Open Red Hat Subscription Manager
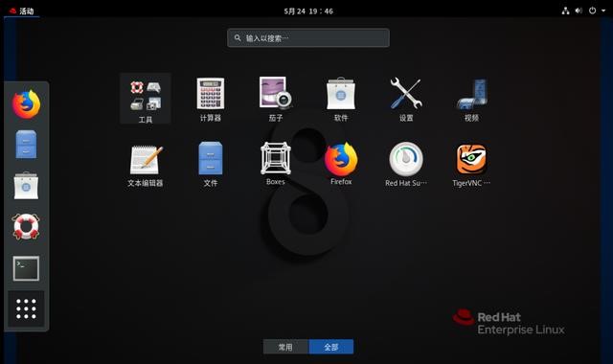 click(x=406, y=164)
